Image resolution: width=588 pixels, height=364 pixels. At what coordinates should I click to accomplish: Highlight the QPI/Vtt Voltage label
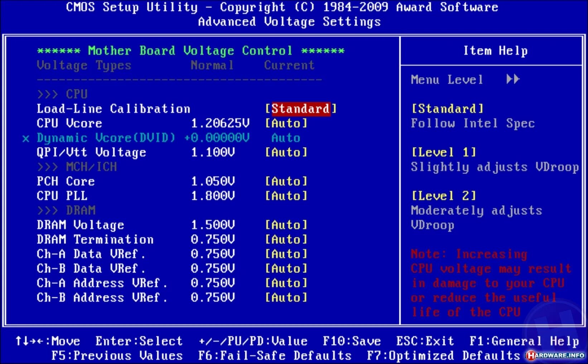pyautogui.click(x=91, y=152)
